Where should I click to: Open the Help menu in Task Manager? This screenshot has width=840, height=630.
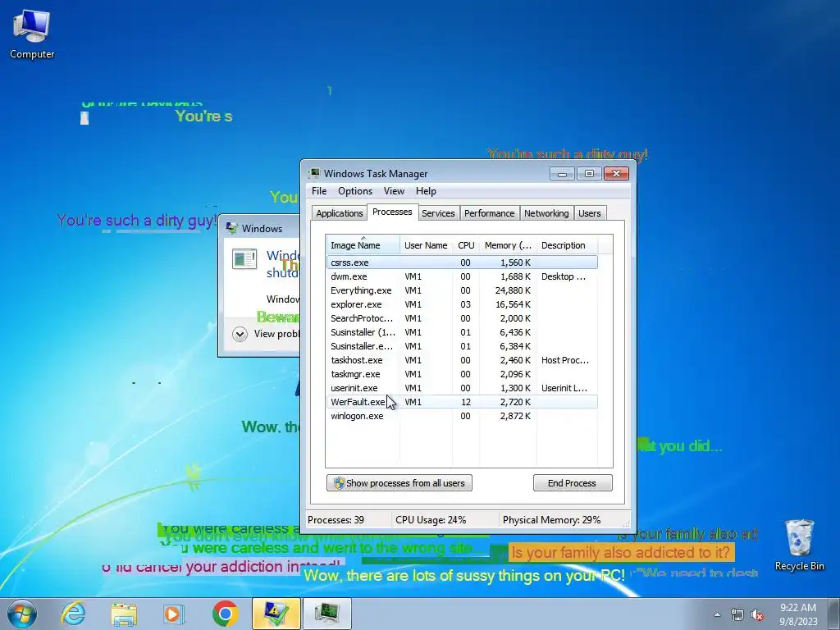click(x=426, y=191)
